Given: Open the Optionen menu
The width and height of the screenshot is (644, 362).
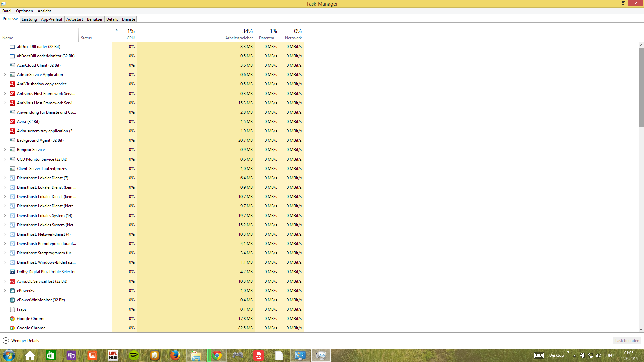Looking at the screenshot, I should point(24,11).
